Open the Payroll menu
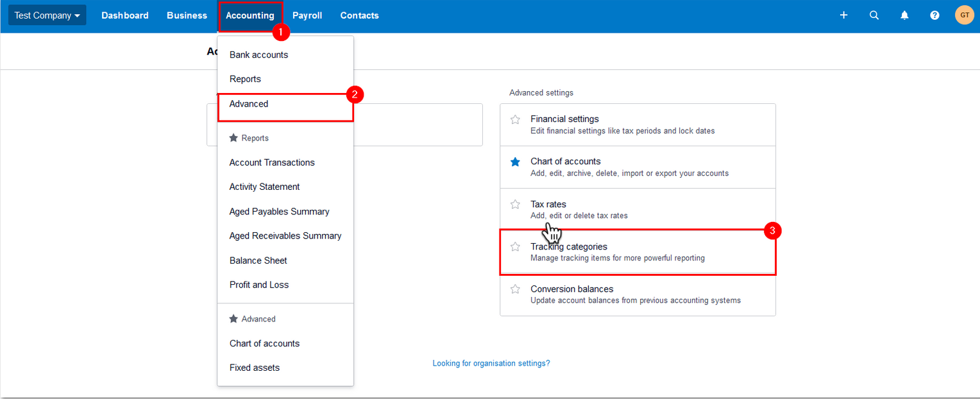Viewport: 980px width, 399px height. (x=307, y=15)
